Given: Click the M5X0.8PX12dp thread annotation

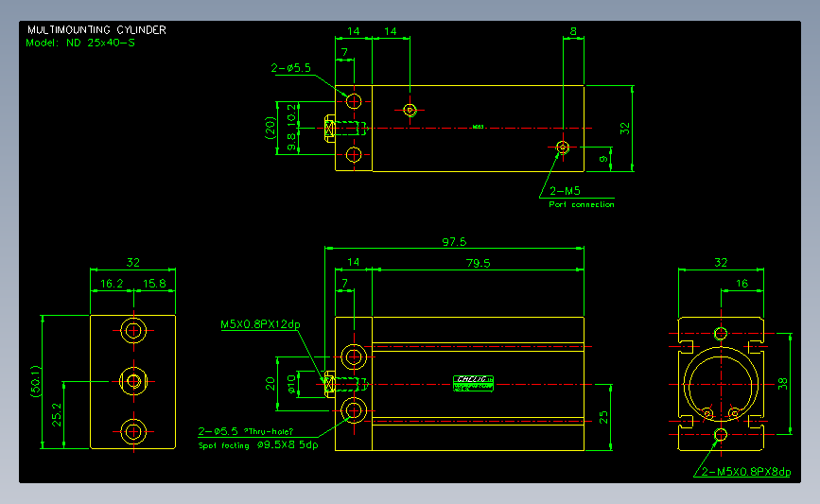Looking at the screenshot, I should [x=260, y=324].
